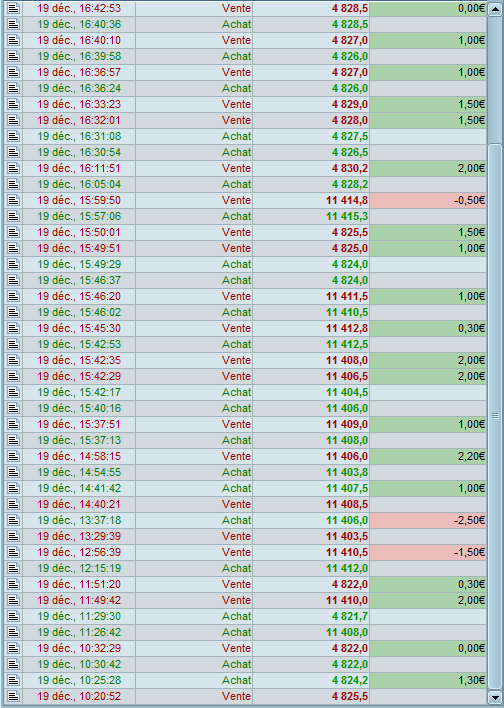Open details icon for 16:33:23 row
The width and height of the screenshot is (504, 708).
coord(14,104)
